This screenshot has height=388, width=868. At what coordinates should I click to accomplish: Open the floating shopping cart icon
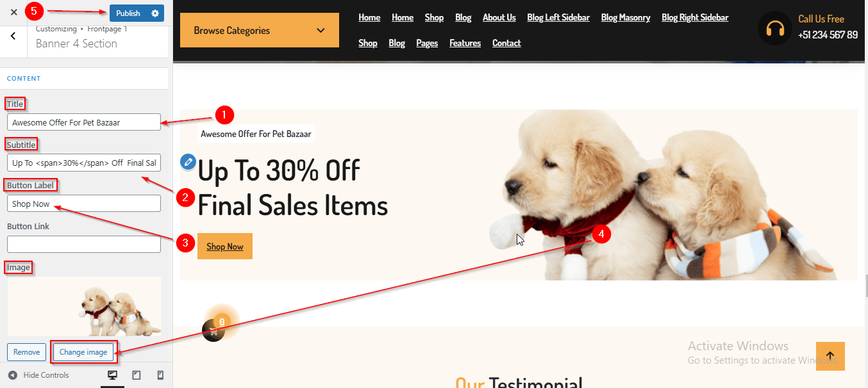coord(213,331)
